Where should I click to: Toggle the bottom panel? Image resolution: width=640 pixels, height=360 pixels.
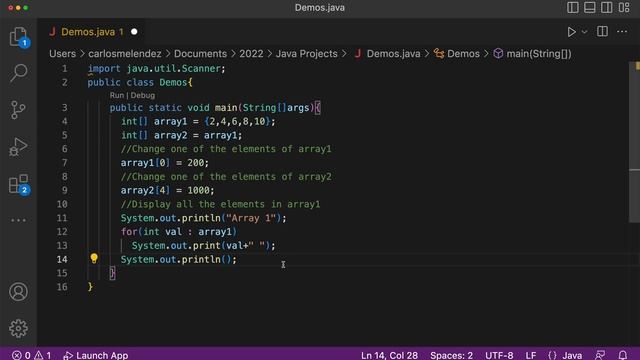point(589,7)
